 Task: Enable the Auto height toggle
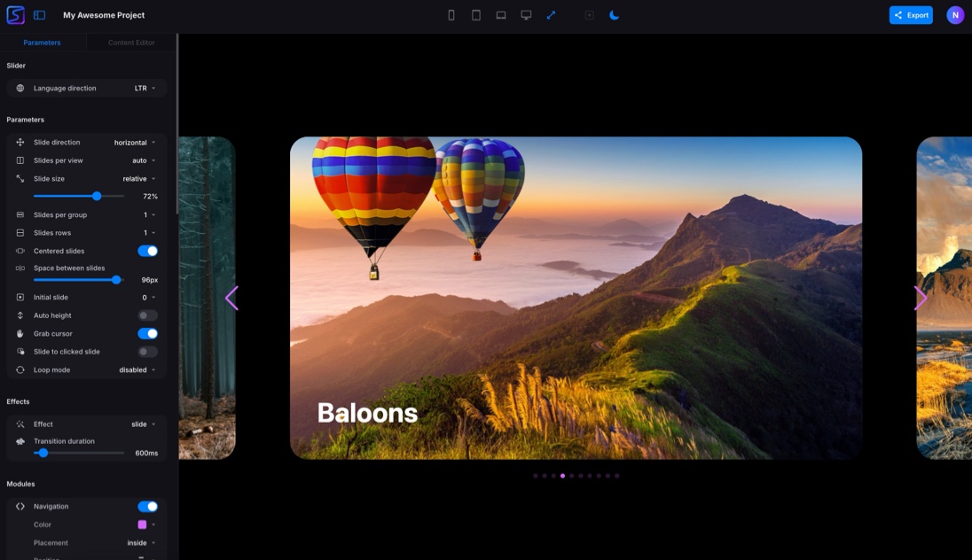click(x=147, y=315)
